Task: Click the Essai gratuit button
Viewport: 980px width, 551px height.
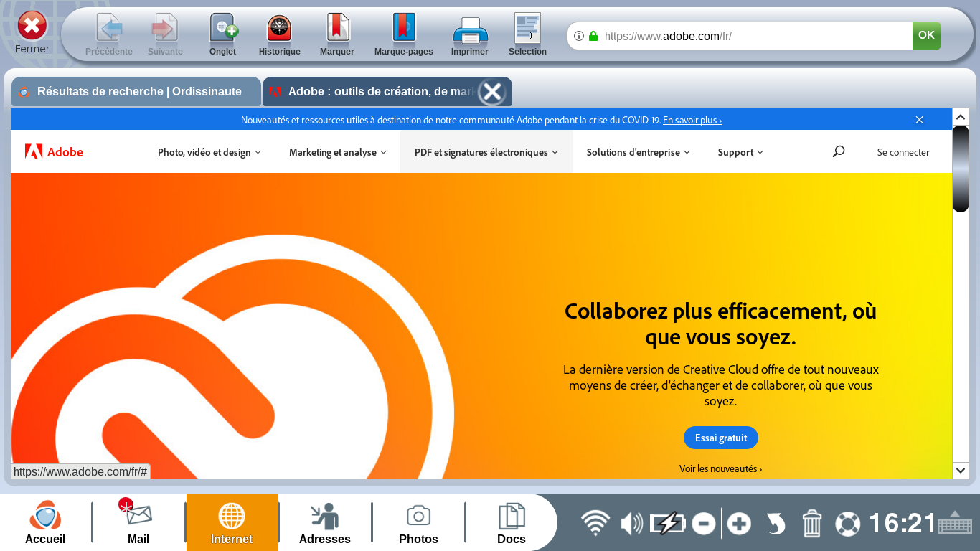Action: click(x=721, y=438)
